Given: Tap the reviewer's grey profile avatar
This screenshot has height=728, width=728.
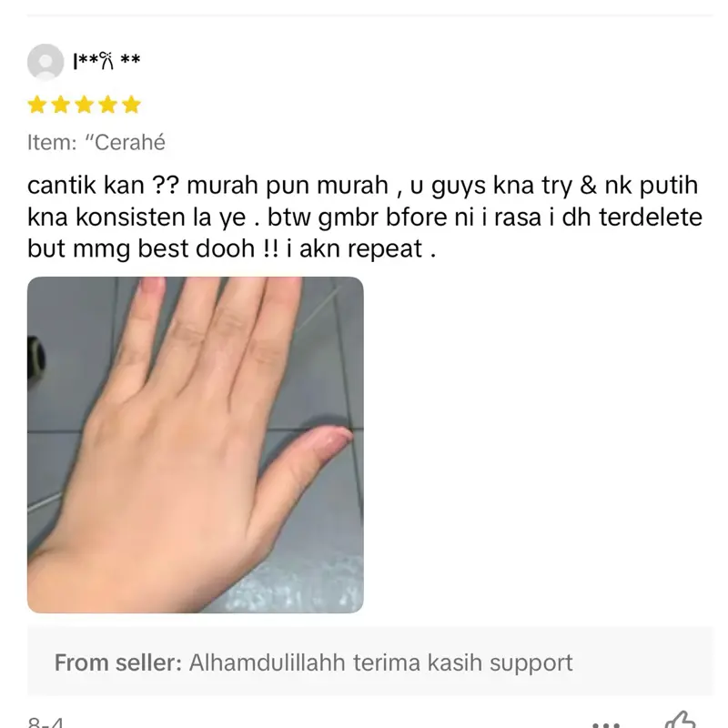Looking at the screenshot, I should (x=45, y=62).
